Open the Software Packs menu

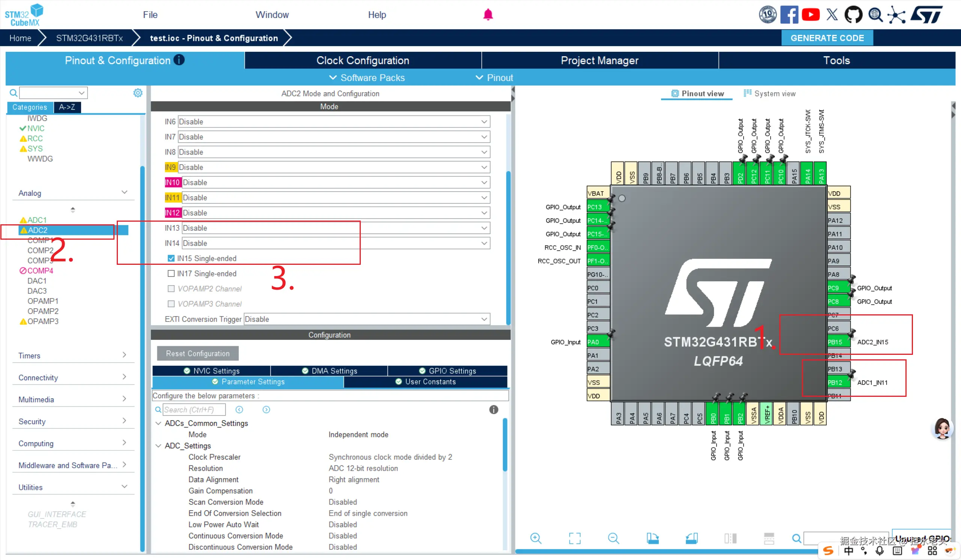coord(367,78)
